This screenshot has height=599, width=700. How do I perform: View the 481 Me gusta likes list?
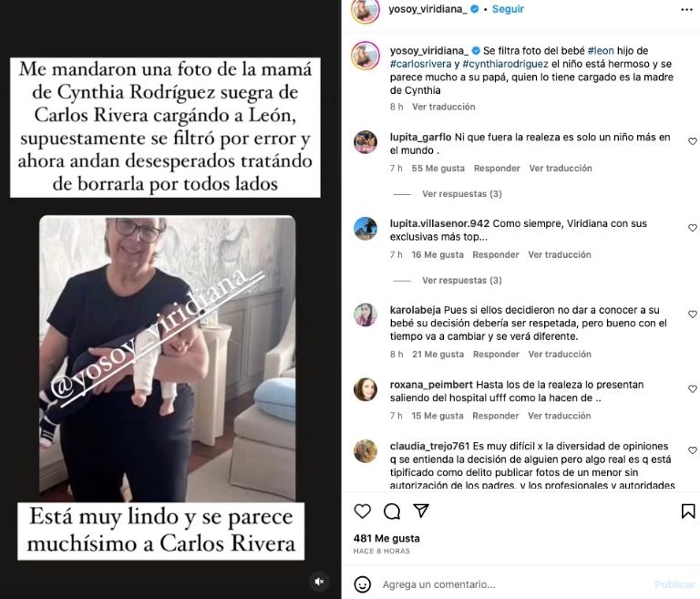[x=386, y=538]
